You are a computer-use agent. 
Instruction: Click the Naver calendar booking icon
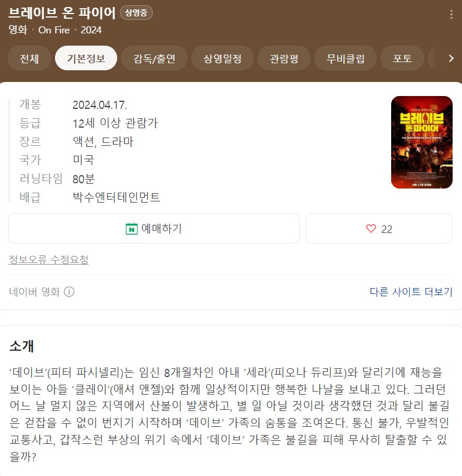[x=131, y=228]
